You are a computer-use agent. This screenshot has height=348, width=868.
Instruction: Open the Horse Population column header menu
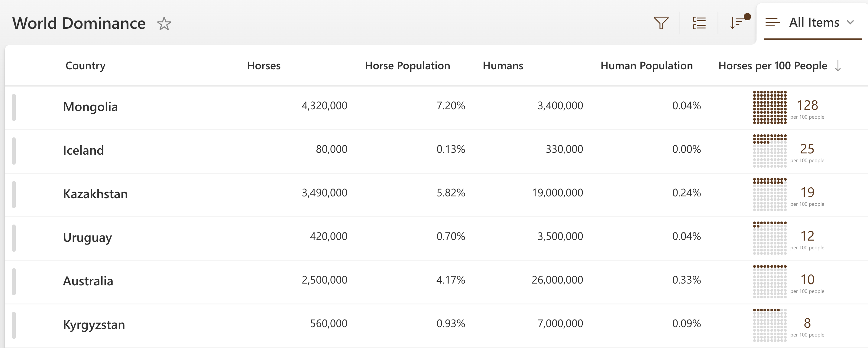[407, 65]
